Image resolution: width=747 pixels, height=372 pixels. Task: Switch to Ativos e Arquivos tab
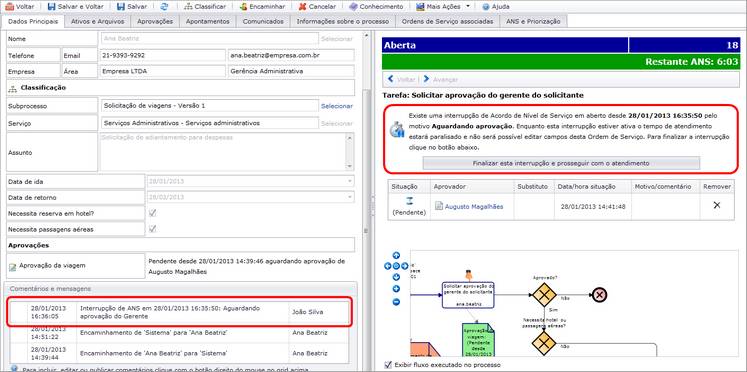tap(97, 21)
